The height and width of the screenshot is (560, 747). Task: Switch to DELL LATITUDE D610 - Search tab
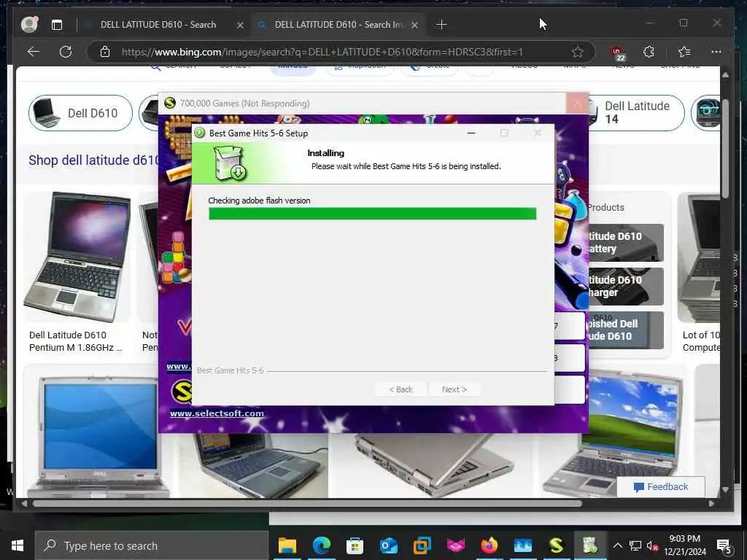[x=158, y=24]
